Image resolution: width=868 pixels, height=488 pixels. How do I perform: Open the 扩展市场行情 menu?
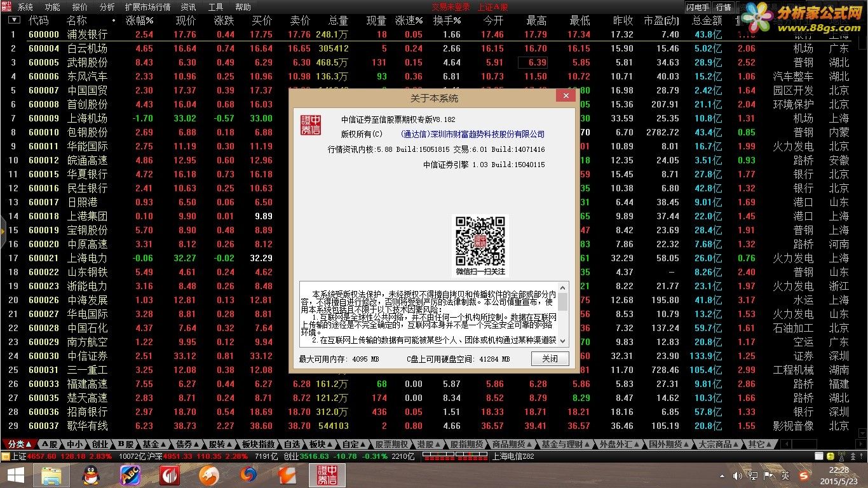pos(148,7)
